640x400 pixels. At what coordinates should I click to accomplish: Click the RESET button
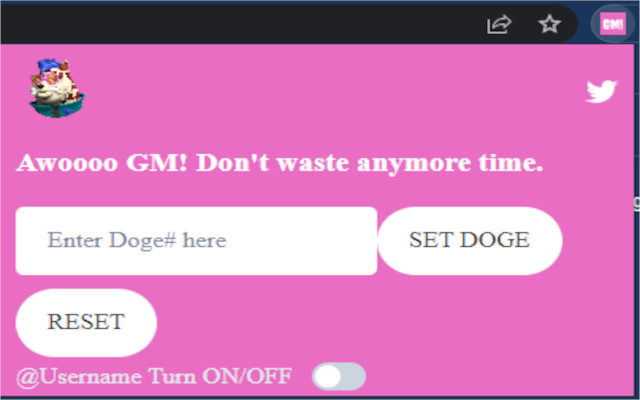coord(86,322)
